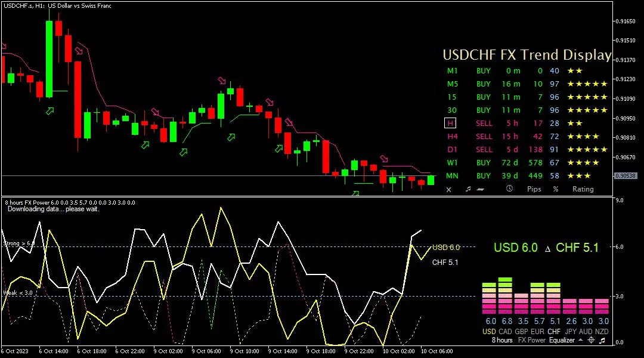Toggle Trend Display sound alerts music note
The width and height of the screenshot is (644, 358).
tap(468, 189)
